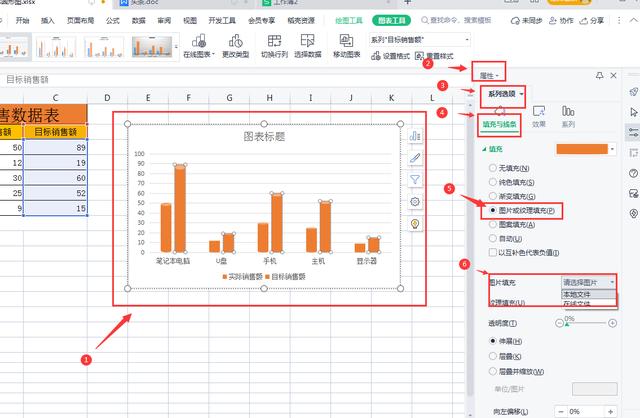
Task: Switch to the 系列 series tab
Action: (x=568, y=117)
